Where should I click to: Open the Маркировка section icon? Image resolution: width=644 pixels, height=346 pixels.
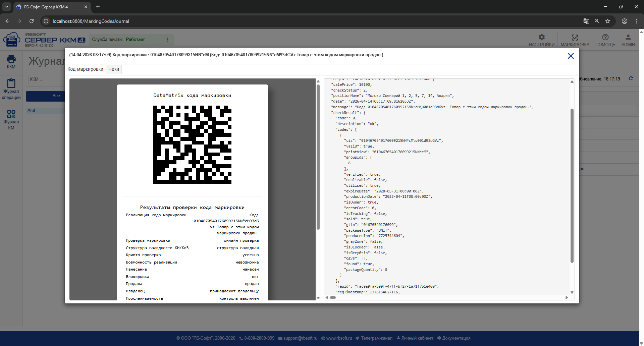pyautogui.click(x=575, y=40)
